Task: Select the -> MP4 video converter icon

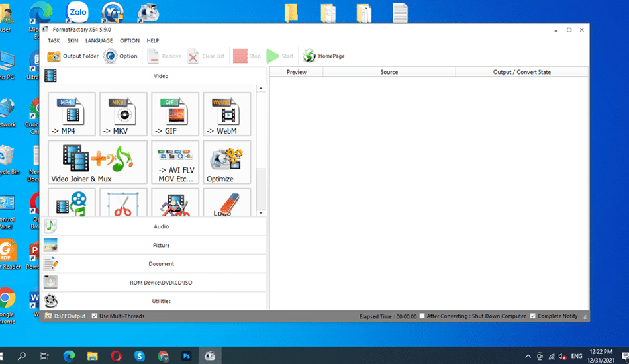Action: click(72, 114)
